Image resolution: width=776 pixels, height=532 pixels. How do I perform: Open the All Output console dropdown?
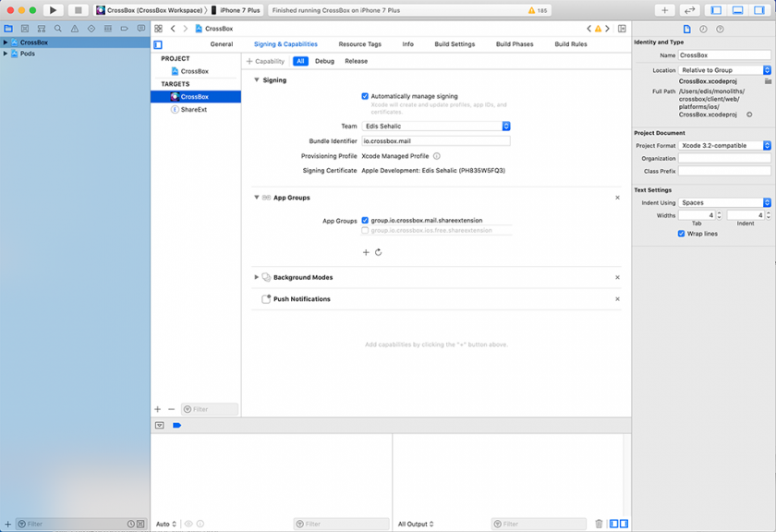(416, 524)
